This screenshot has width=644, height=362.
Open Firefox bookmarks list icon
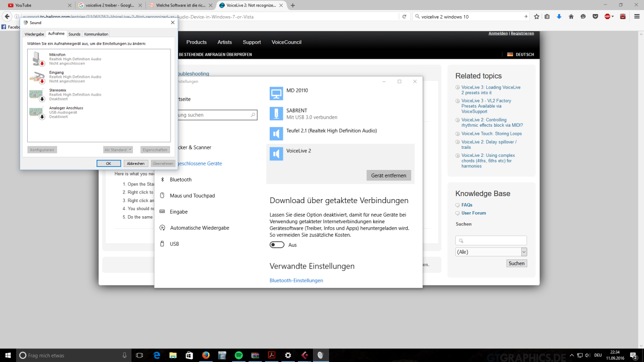[547, 17]
